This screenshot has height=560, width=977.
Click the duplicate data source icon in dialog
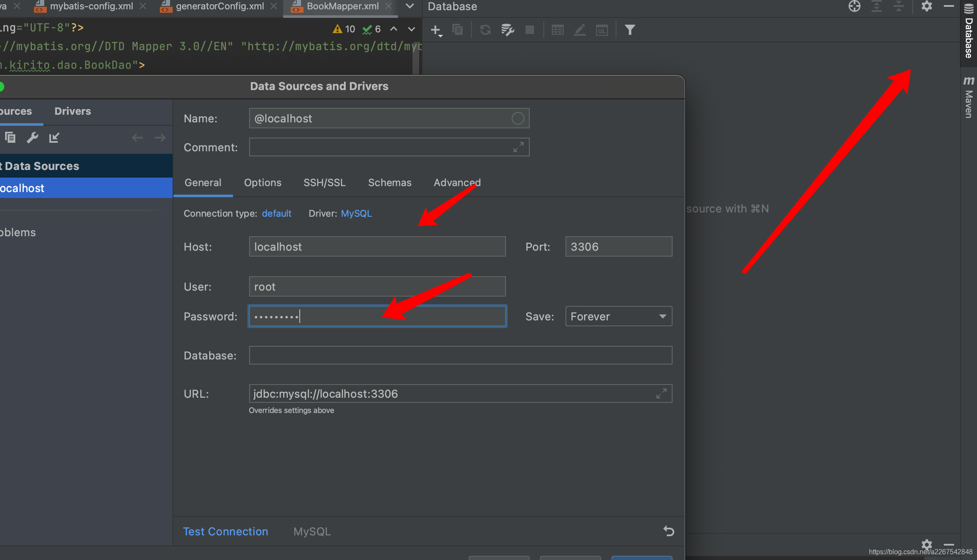click(x=10, y=138)
